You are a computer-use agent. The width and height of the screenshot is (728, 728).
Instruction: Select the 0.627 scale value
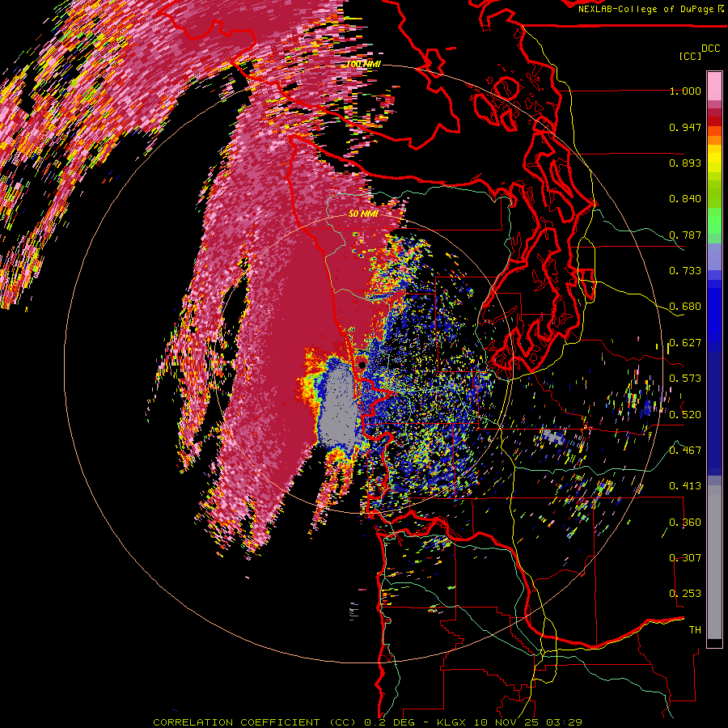point(685,343)
